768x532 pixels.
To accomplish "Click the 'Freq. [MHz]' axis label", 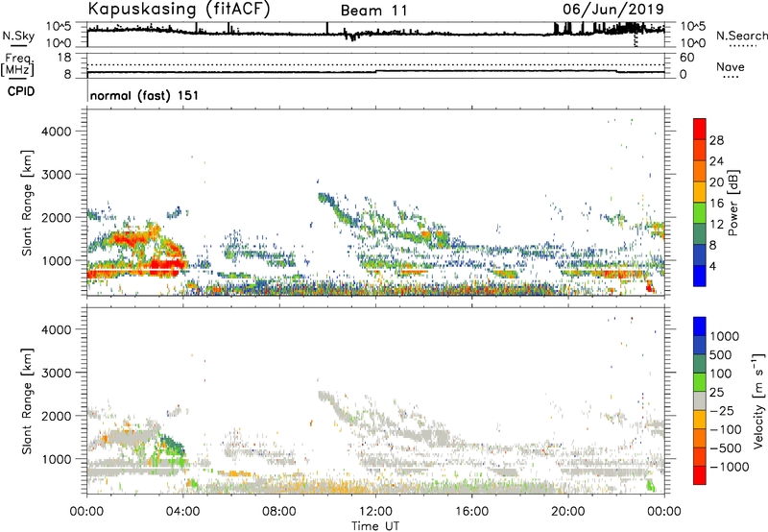I will pyautogui.click(x=17, y=65).
